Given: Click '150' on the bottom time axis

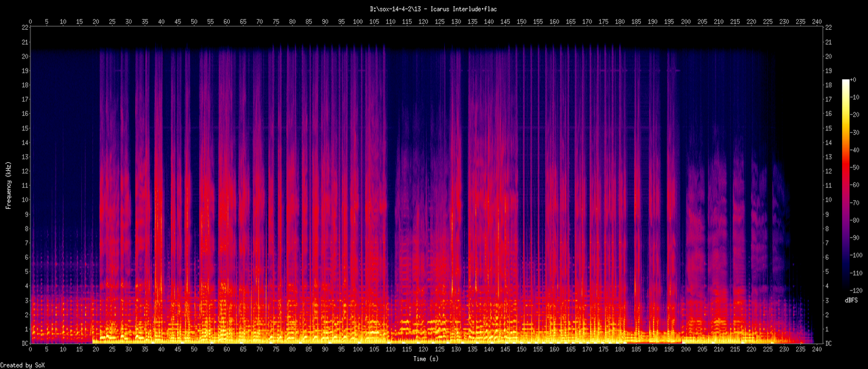Looking at the screenshot, I should (521, 351).
